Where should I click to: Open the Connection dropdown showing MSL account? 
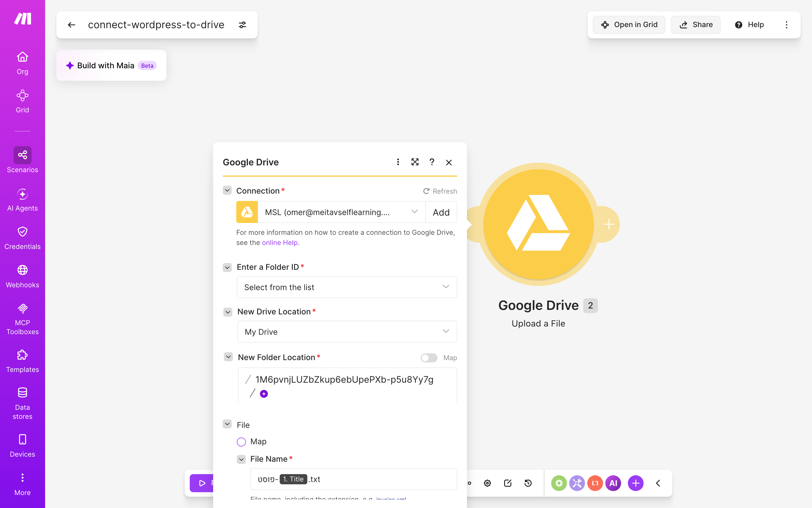pos(341,212)
